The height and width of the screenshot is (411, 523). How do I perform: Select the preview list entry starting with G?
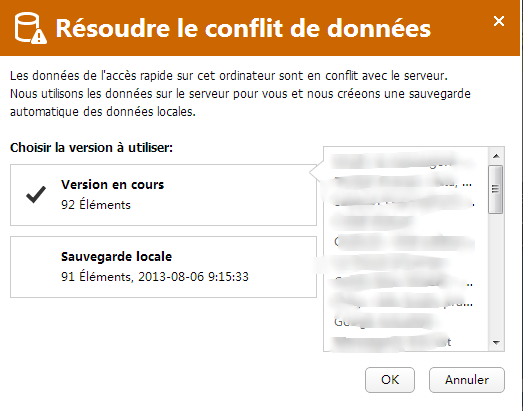pyautogui.click(x=385, y=322)
